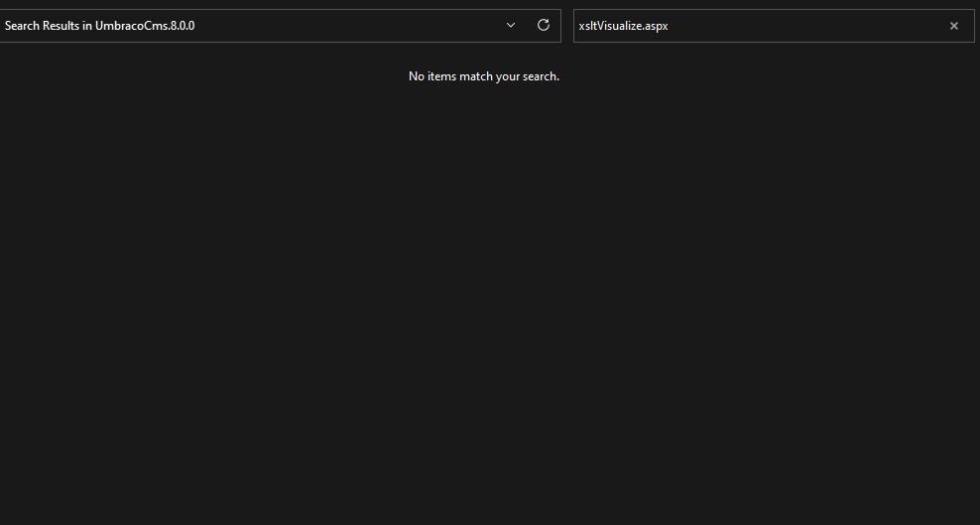This screenshot has width=980, height=525.
Task: Select the 'No items match your search.' message
Action: 484,76
